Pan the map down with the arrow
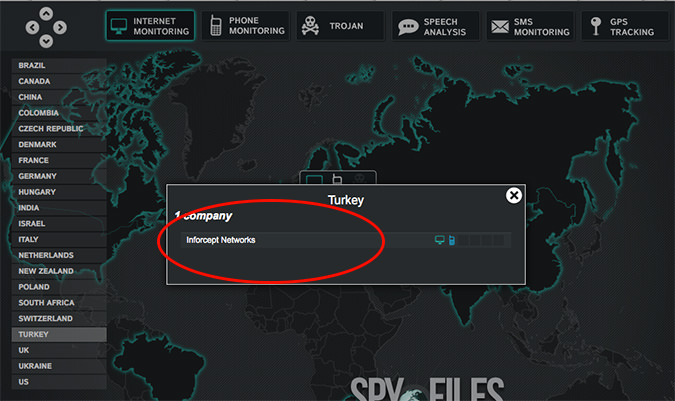Image resolution: width=675 pixels, height=401 pixels. pos(47,40)
